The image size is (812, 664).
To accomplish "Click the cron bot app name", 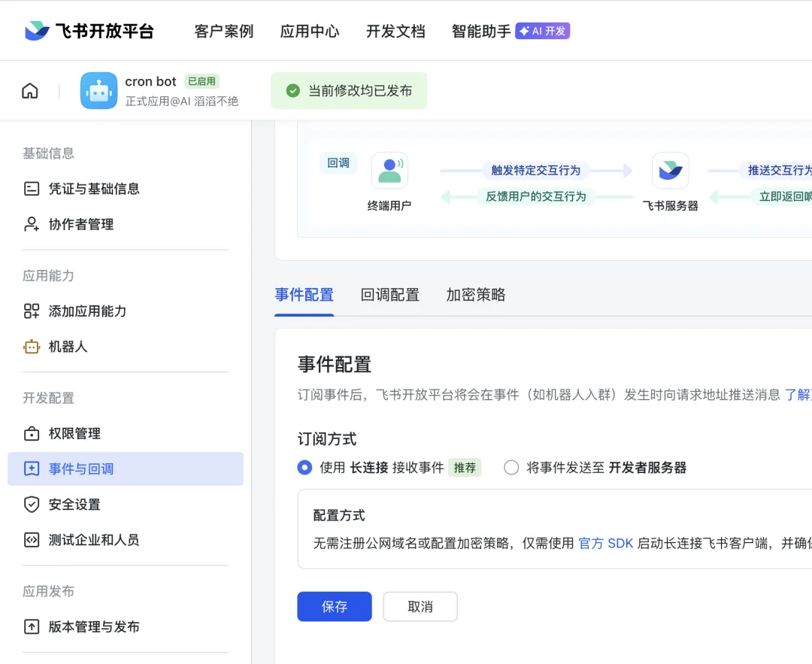I will pos(150,81).
